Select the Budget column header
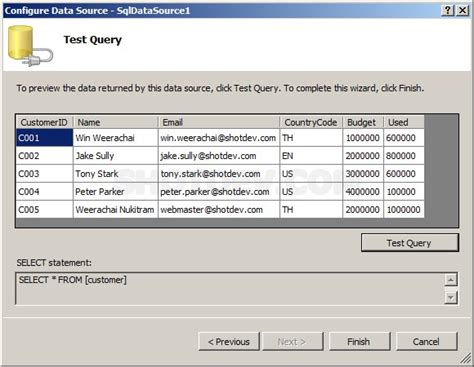 [363, 122]
